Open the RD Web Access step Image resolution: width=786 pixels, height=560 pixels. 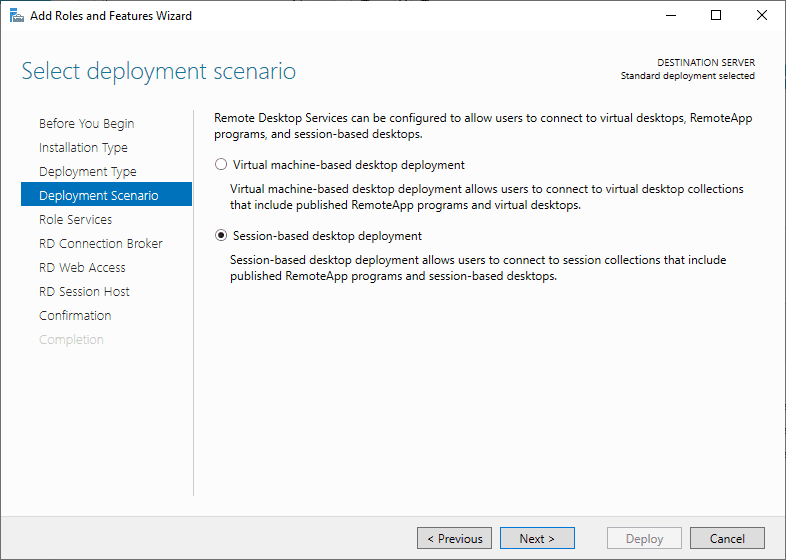click(82, 268)
